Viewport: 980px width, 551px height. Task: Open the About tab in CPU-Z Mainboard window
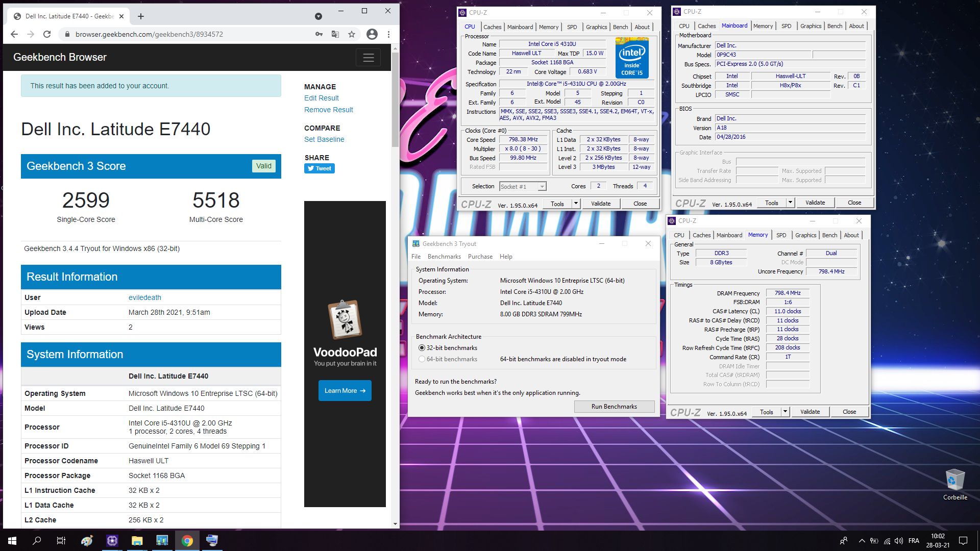pos(856,26)
